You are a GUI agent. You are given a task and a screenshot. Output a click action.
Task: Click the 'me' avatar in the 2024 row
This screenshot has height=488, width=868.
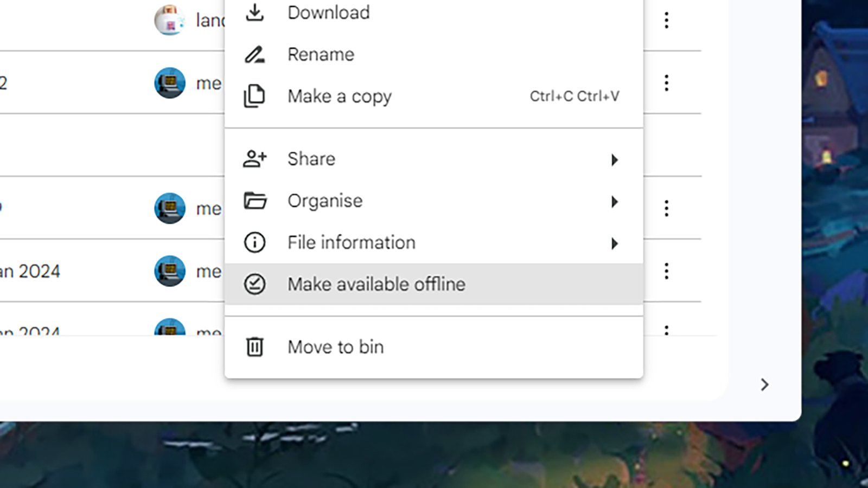pos(170,271)
